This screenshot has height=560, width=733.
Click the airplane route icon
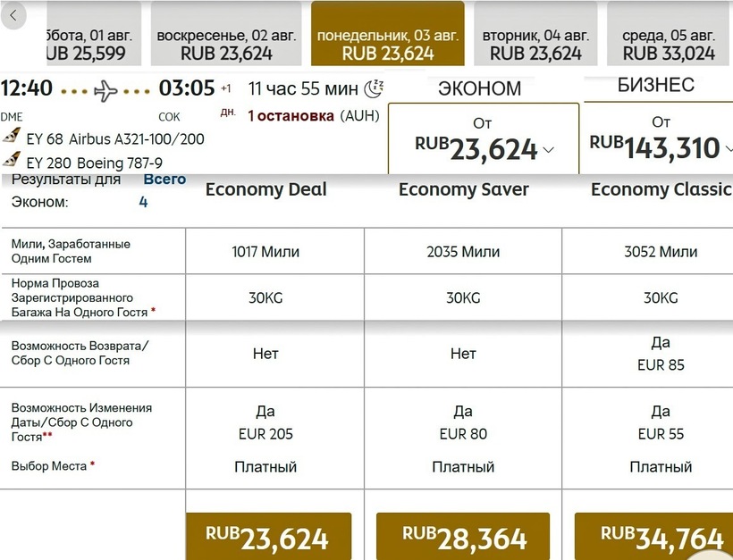(105, 90)
